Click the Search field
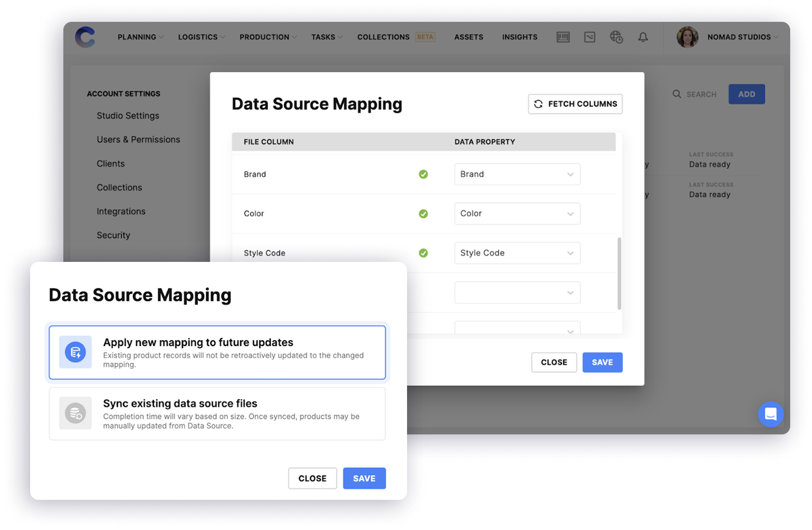 (695, 94)
